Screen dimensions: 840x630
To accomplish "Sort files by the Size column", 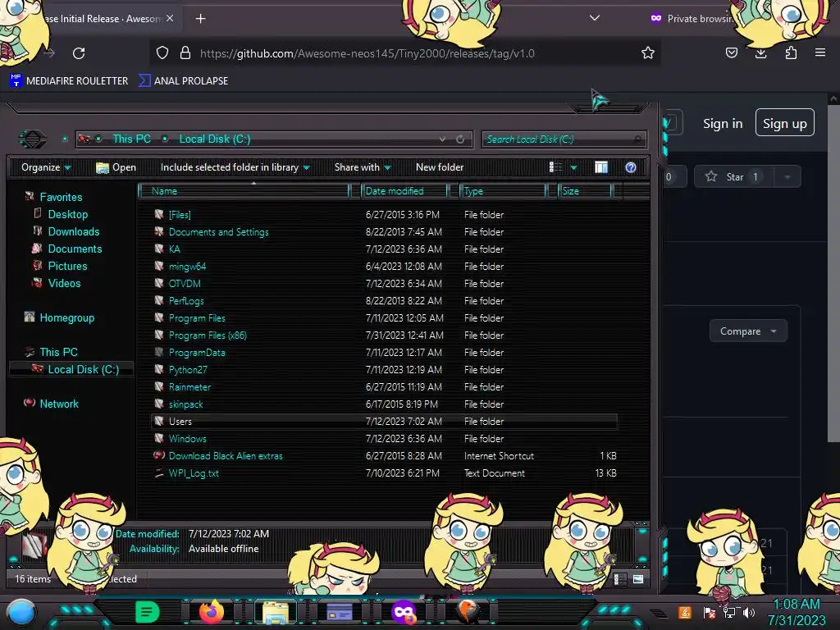I will tap(586, 190).
